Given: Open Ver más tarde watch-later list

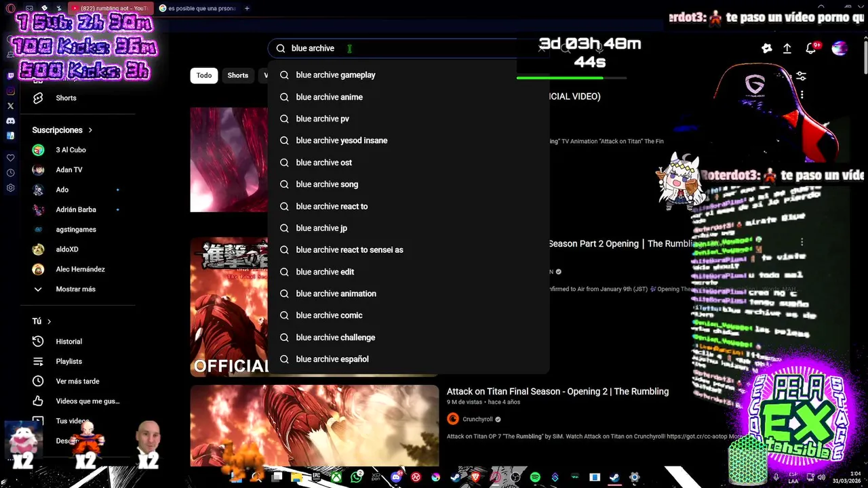Looking at the screenshot, I should (x=77, y=381).
